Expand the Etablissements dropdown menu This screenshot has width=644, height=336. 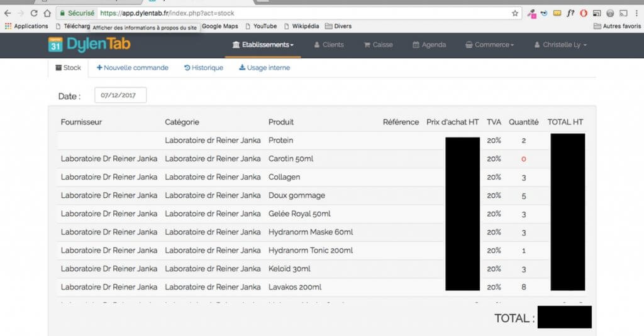tap(263, 45)
